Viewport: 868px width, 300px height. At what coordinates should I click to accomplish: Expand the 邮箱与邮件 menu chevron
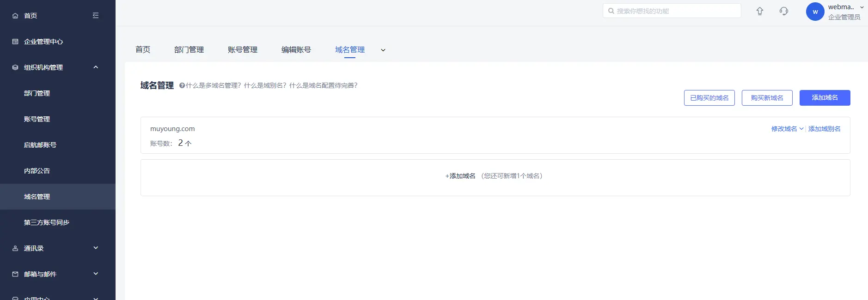pyautogui.click(x=96, y=274)
